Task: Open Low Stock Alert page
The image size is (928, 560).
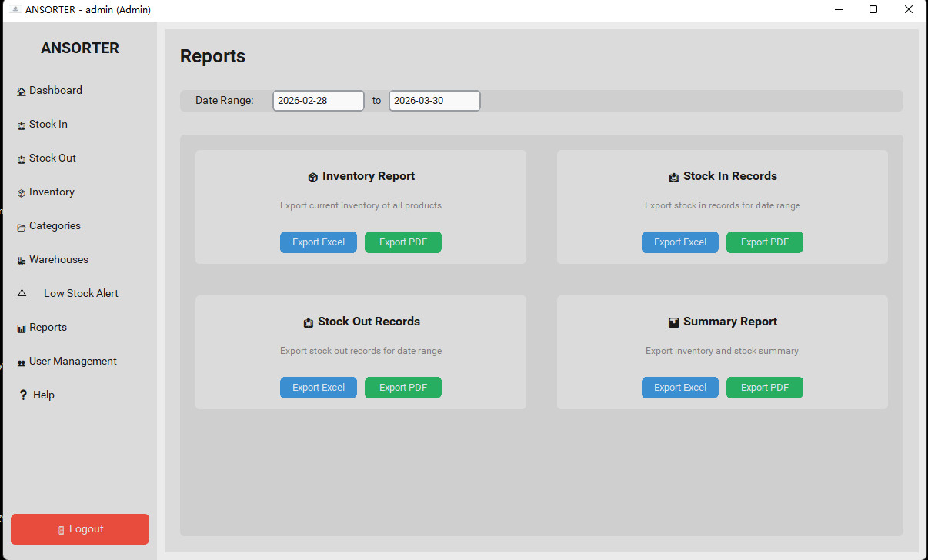Action: [x=80, y=293]
